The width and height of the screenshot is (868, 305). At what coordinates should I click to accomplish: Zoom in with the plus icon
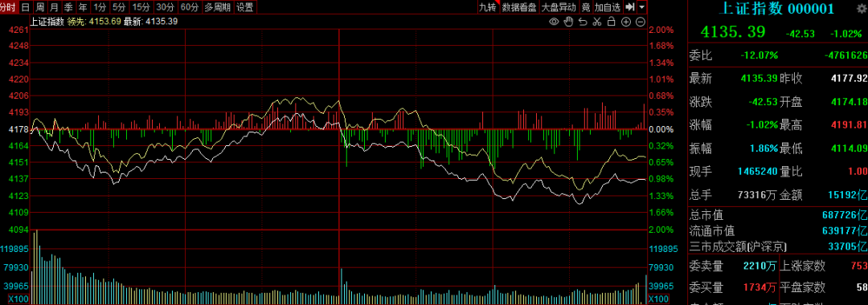[x=626, y=22]
